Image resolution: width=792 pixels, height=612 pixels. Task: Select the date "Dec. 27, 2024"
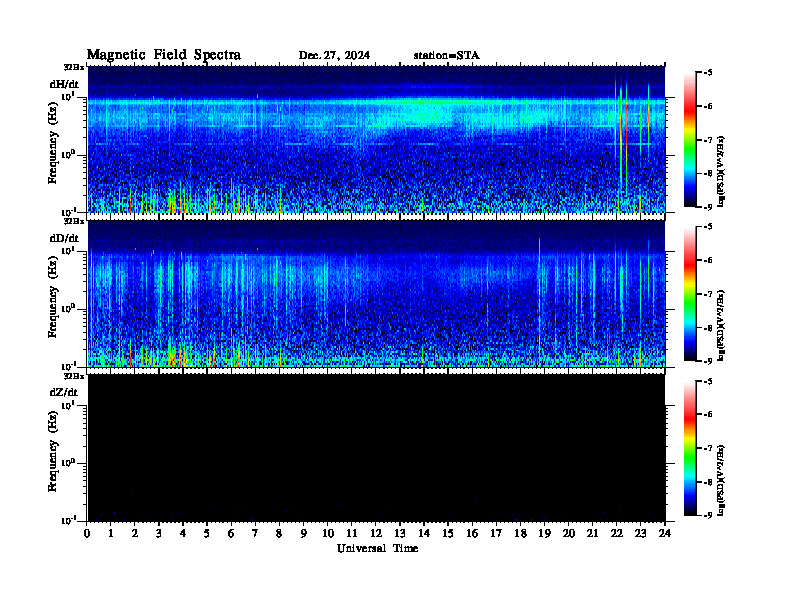[x=334, y=56]
